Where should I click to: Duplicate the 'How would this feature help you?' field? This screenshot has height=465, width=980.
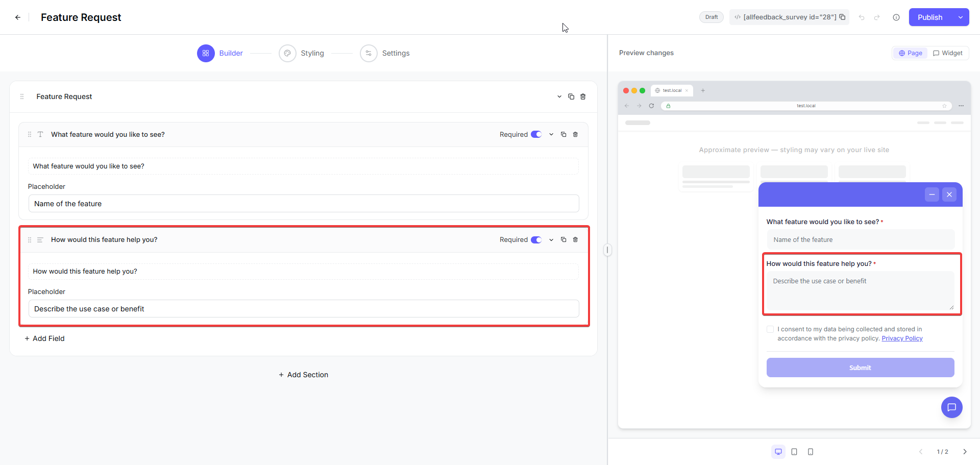click(x=563, y=239)
